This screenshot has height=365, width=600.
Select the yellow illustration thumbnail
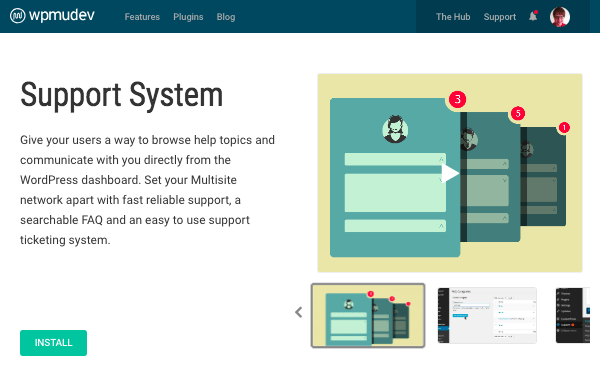pos(368,316)
